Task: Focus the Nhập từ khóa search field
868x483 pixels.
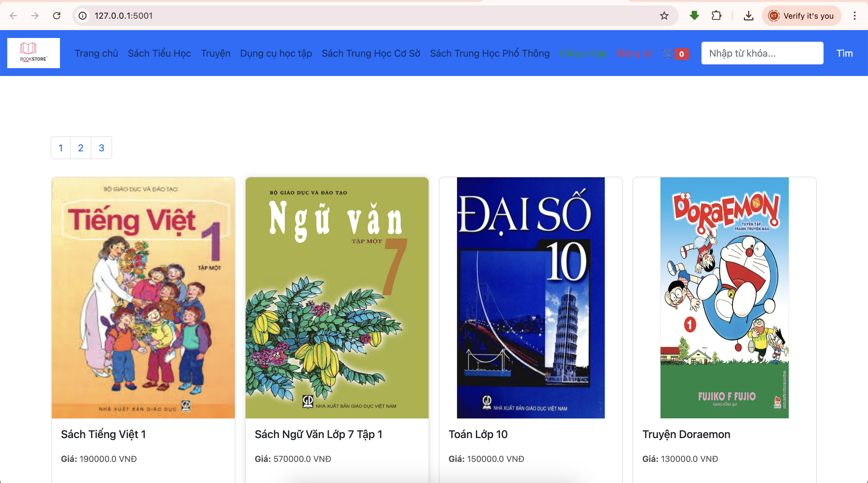Action: coord(762,53)
